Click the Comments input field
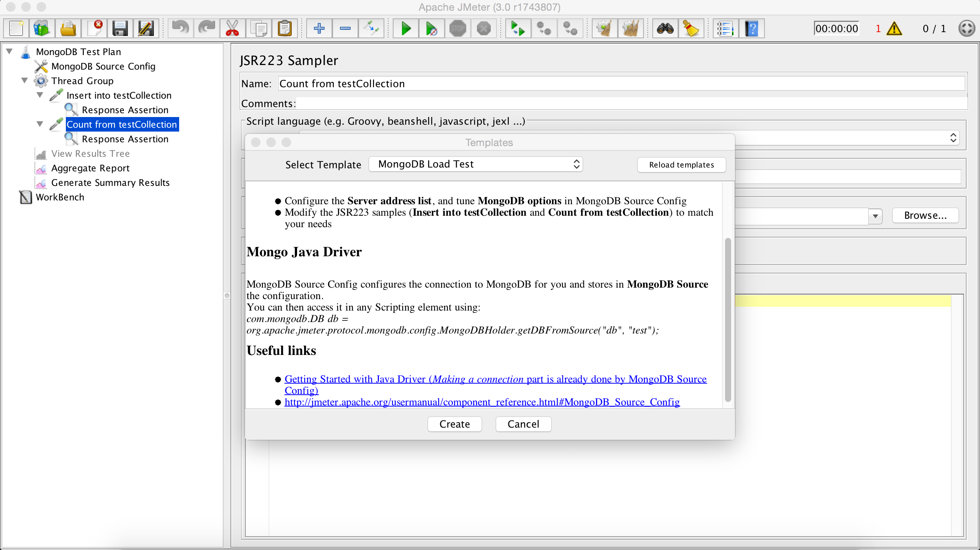This screenshot has height=550, width=980. [632, 103]
